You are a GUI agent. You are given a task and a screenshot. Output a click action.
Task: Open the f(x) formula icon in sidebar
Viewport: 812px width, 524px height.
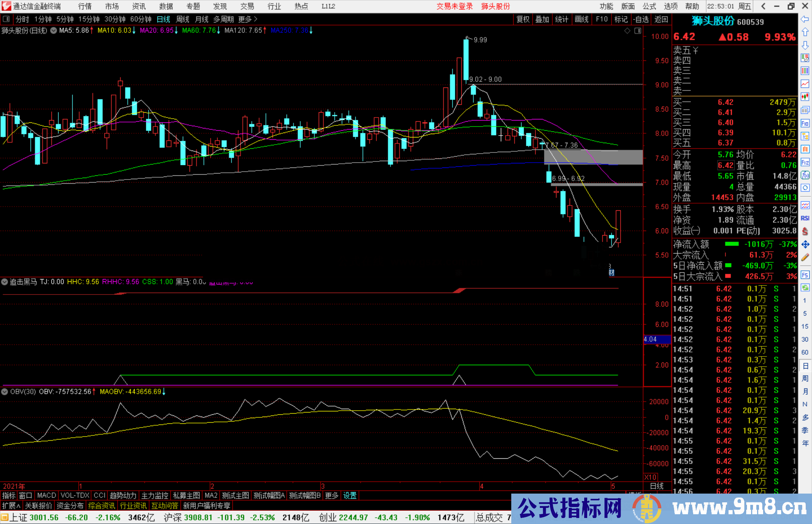[805, 175]
